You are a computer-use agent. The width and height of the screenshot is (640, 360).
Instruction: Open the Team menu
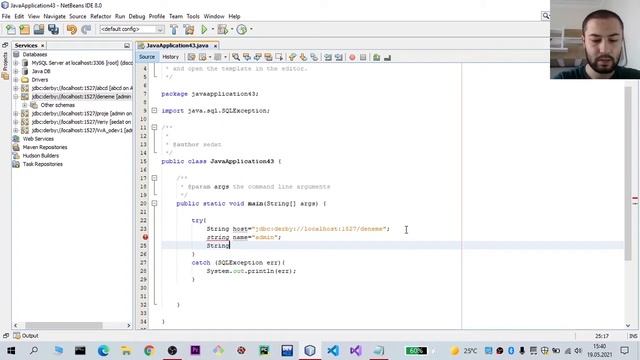click(176, 16)
